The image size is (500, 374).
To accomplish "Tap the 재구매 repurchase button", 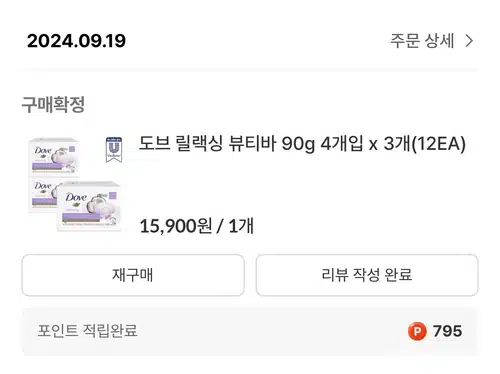I will pyautogui.click(x=133, y=275).
